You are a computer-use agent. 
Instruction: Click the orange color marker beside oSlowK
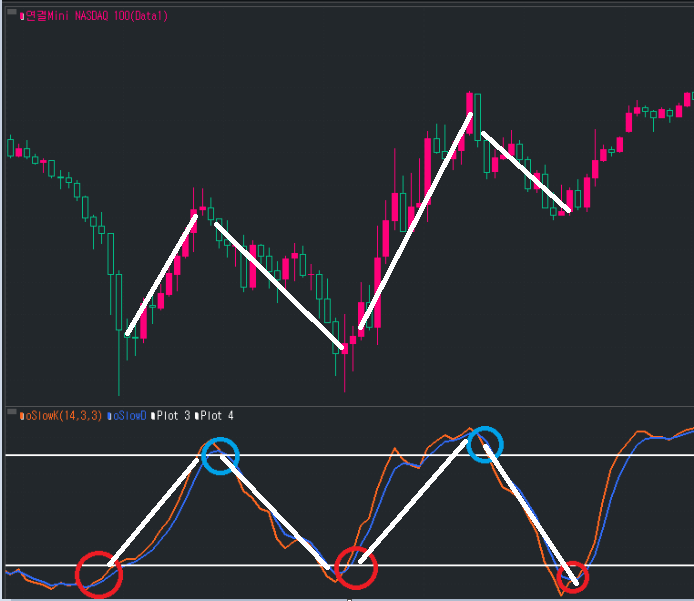[22, 416]
